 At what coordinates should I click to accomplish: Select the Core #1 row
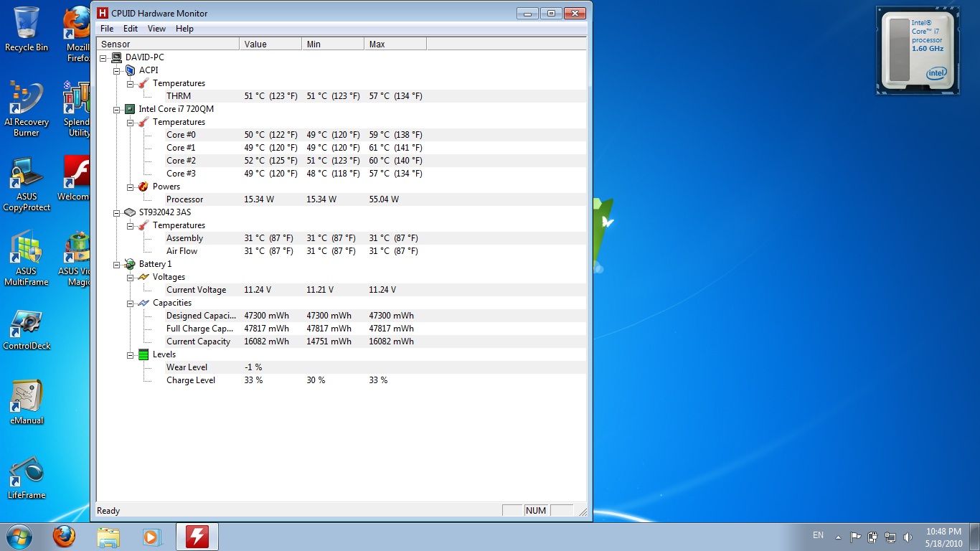[341, 148]
